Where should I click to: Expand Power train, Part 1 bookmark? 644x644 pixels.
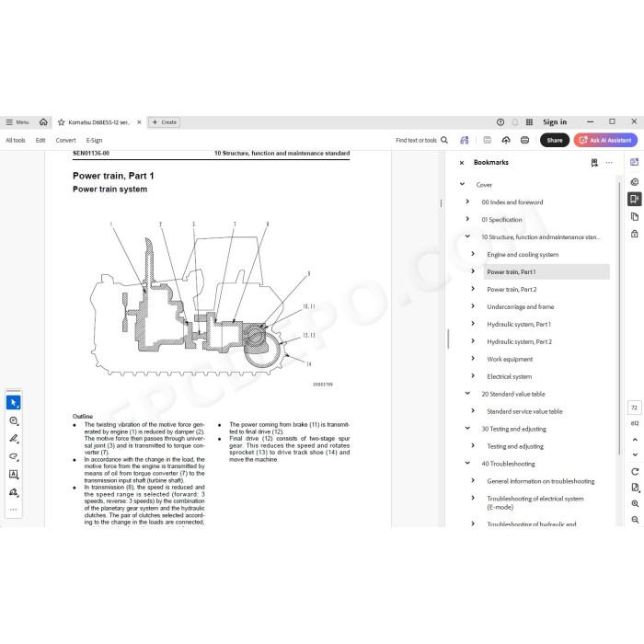pos(473,271)
